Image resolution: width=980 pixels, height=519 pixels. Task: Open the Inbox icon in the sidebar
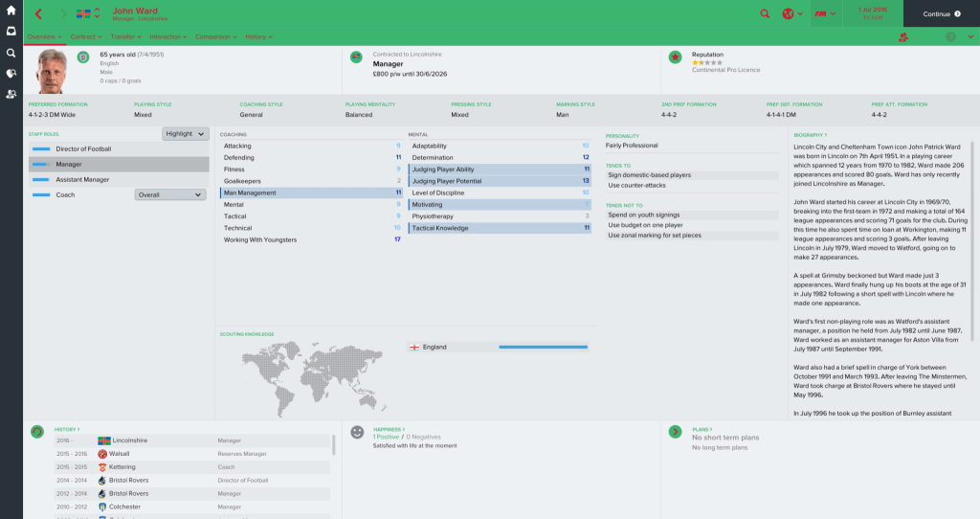[x=11, y=32]
